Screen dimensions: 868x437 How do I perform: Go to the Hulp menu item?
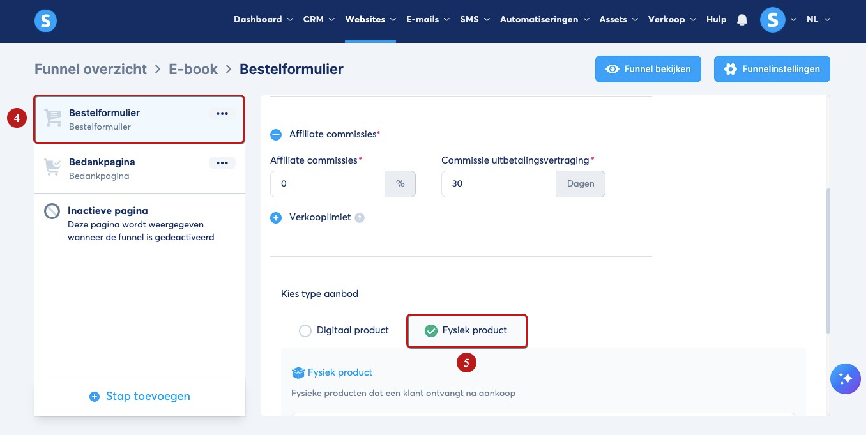click(x=716, y=20)
